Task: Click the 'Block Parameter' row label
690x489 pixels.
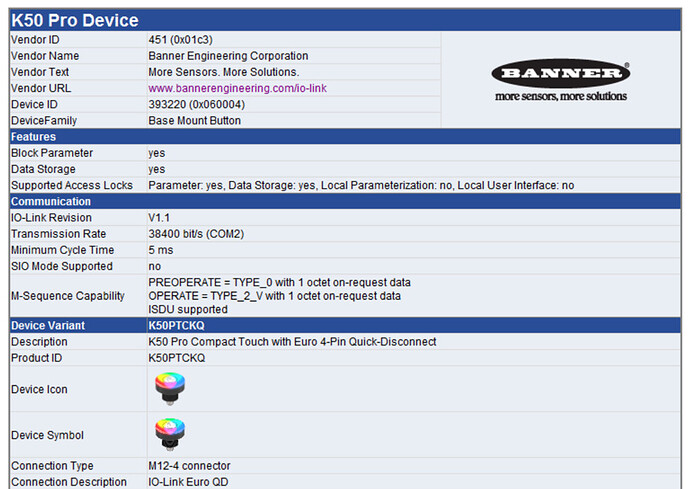Action: click(52, 153)
